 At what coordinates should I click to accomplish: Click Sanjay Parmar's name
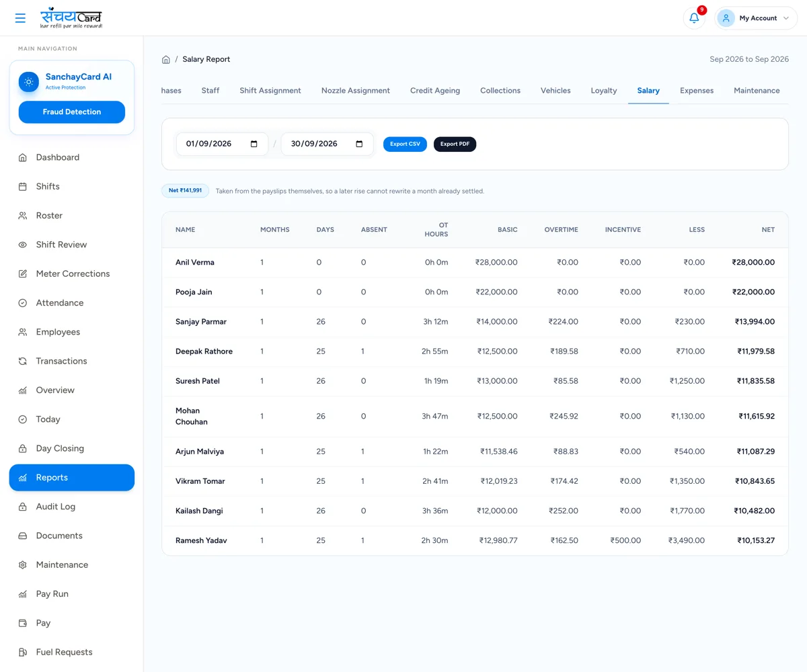click(x=201, y=322)
